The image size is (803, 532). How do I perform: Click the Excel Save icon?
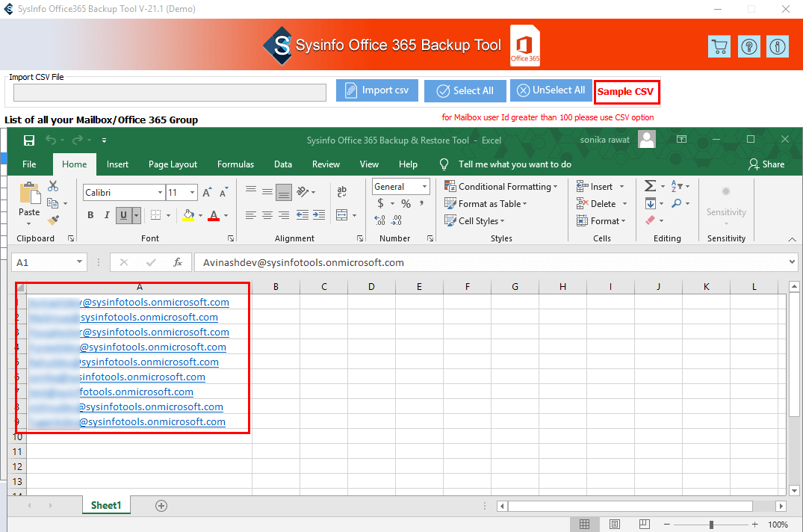[29, 140]
